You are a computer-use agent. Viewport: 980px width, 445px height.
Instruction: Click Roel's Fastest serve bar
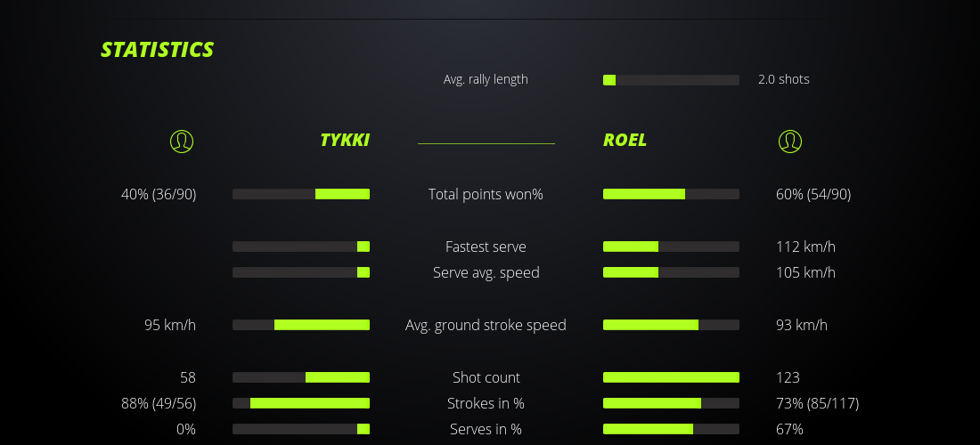pos(671,247)
